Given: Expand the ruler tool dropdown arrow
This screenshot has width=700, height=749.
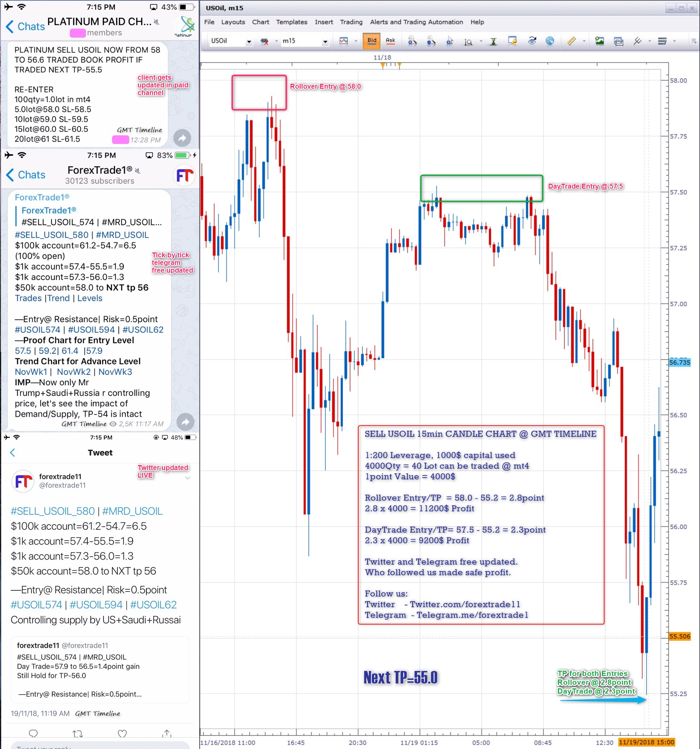Looking at the screenshot, I should pos(584,41).
